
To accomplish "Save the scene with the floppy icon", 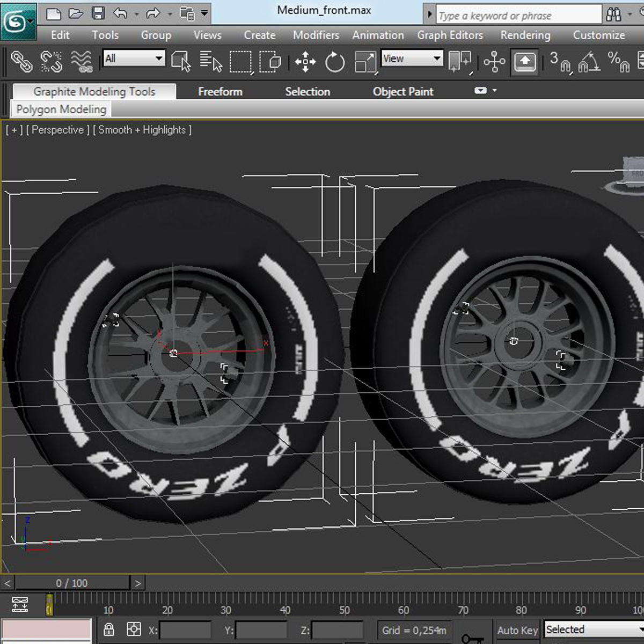I will [x=98, y=13].
